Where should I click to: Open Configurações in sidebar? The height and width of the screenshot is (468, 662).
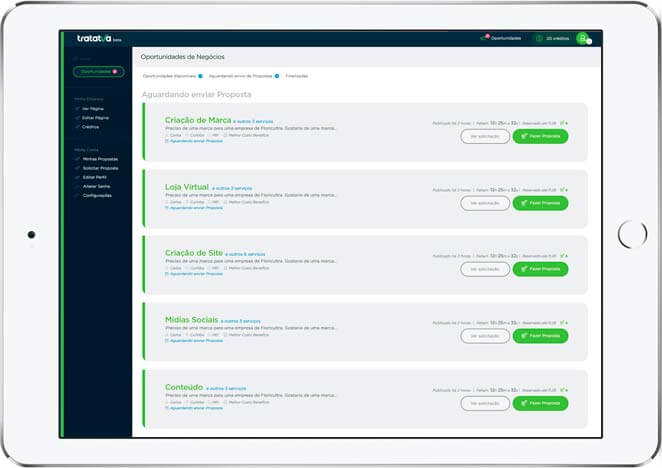pos(101,195)
